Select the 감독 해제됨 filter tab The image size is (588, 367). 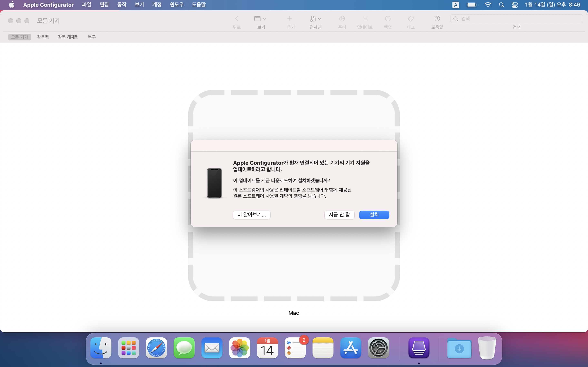click(x=68, y=37)
